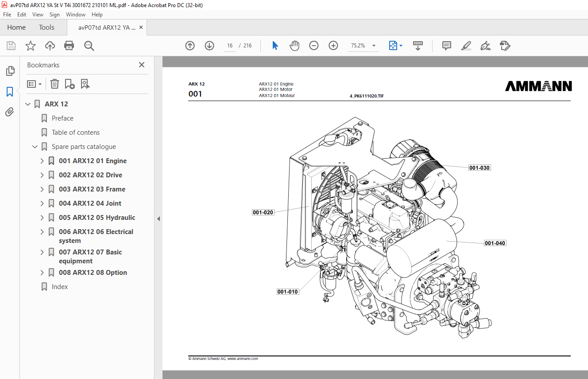Viewport: 588px width, 379px height.
Task: Open the Edit menu
Action: coord(22,15)
